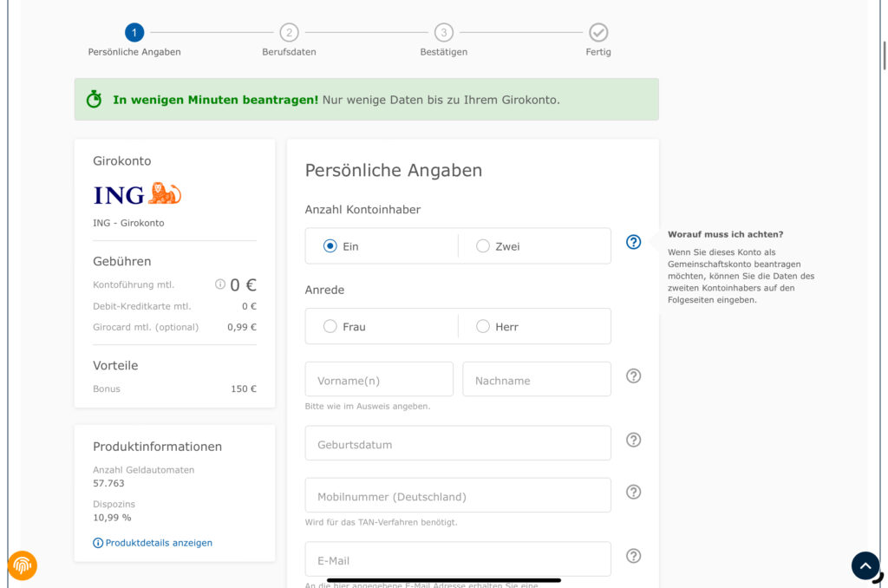Show help for the Mobilnummer field
The width and height of the screenshot is (888, 588).
(633, 492)
